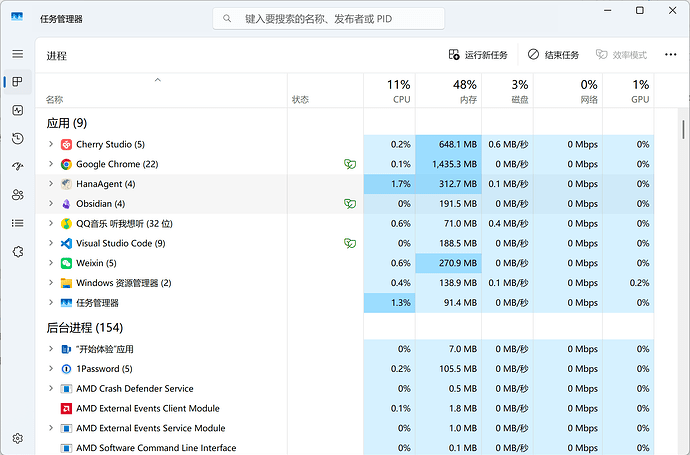Sort by the 内存 column header
Image resolution: width=690 pixels, height=455 pixels.
coord(448,91)
